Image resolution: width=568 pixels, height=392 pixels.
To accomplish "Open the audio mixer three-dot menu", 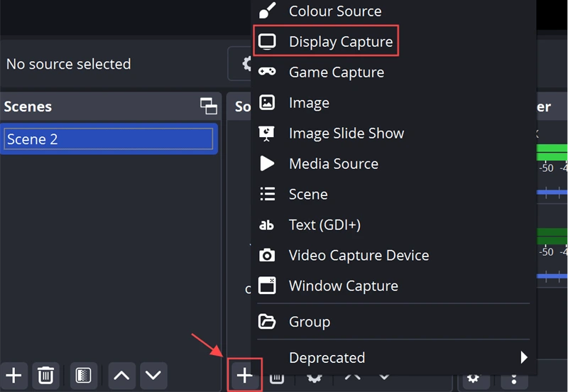I will pyautogui.click(x=513, y=377).
